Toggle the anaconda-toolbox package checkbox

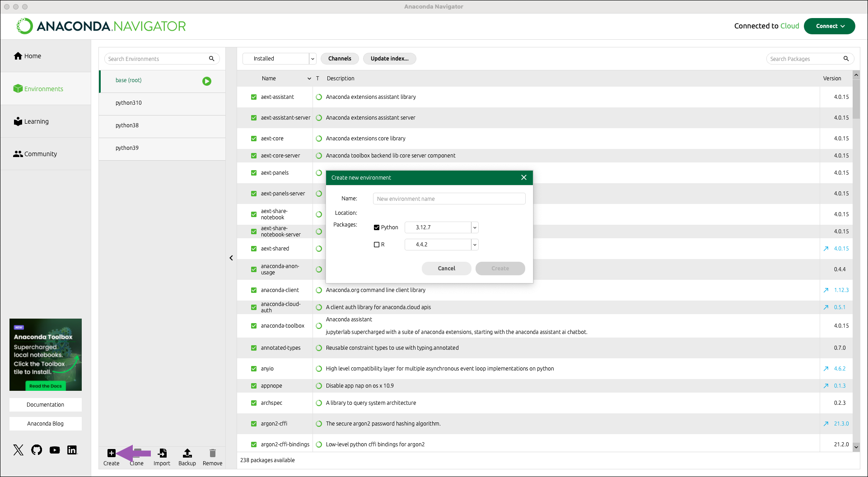point(254,326)
